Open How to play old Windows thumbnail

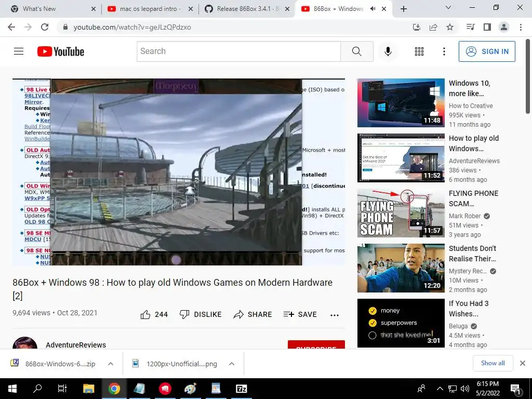click(x=401, y=158)
